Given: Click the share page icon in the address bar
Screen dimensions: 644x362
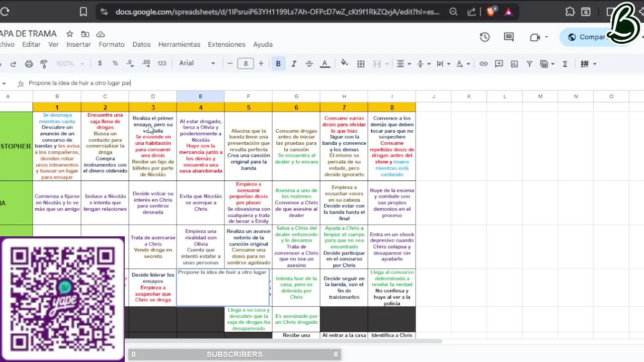Looking at the screenshot, I should 471,12.
